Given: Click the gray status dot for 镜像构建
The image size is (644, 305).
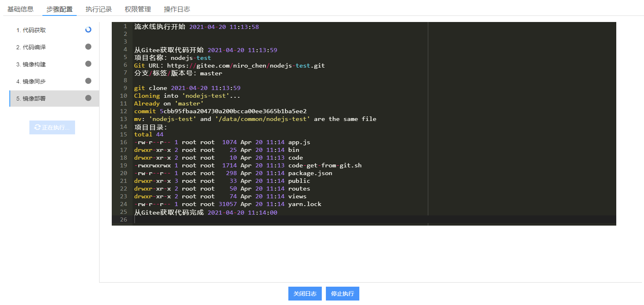Looking at the screenshot, I should 88,64.
